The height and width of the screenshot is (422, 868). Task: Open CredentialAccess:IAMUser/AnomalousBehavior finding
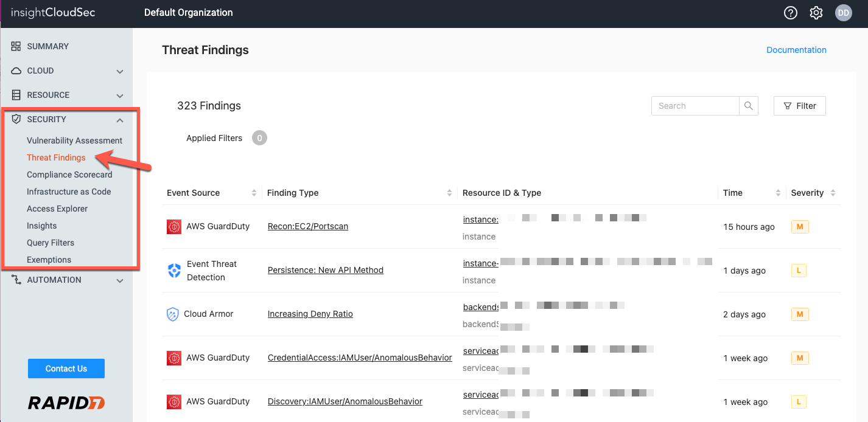(x=360, y=358)
